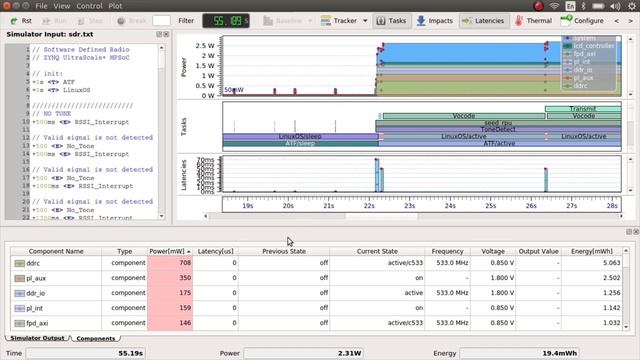Open the View menu
Viewport: 640px width, 360px height.
coord(62,6)
